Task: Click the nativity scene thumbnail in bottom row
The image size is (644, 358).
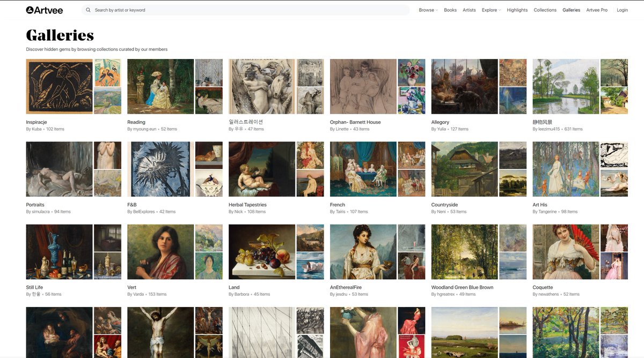Action: [x=59, y=332]
